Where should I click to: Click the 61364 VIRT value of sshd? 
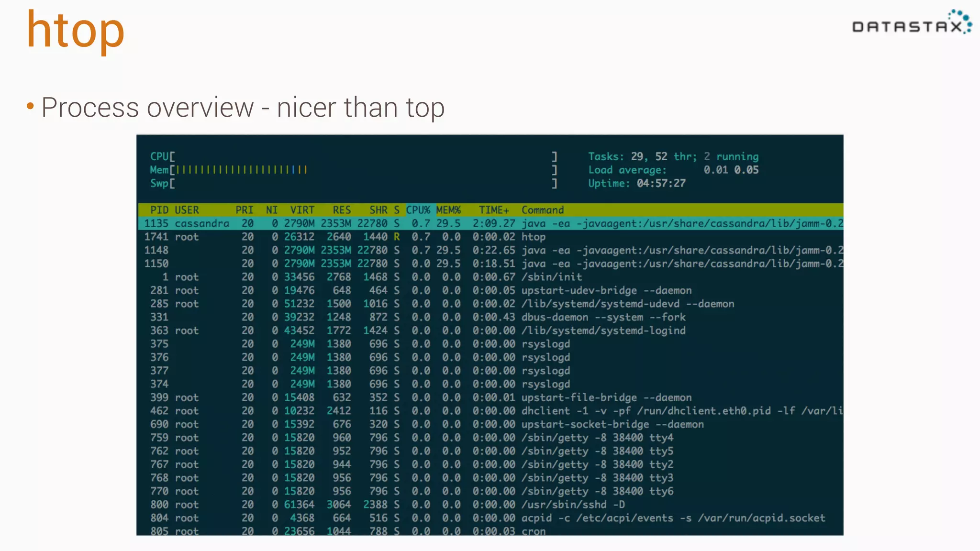coord(300,505)
